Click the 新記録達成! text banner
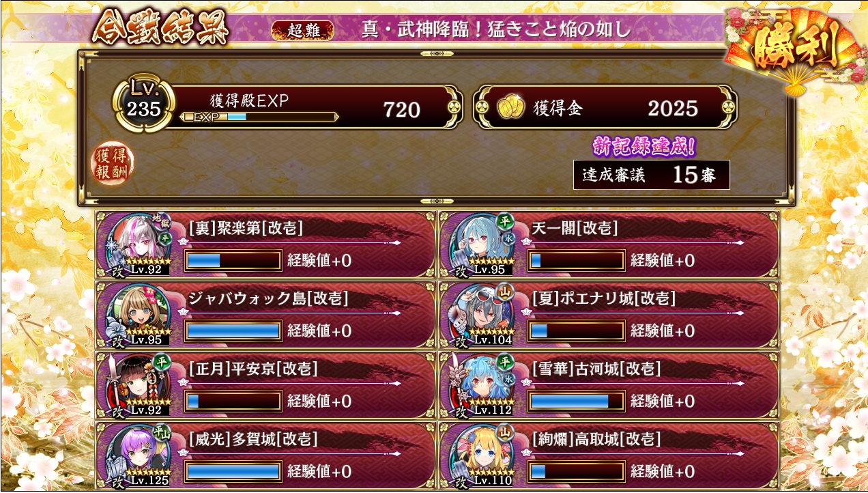The width and height of the screenshot is (868, 493). 644,145
